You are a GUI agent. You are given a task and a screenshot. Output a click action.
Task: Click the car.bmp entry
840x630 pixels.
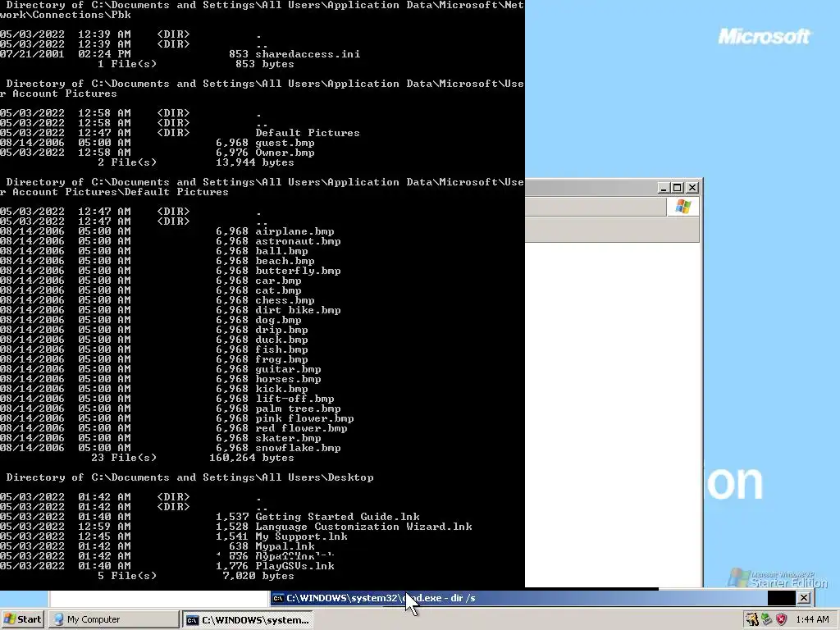[278, 281]
